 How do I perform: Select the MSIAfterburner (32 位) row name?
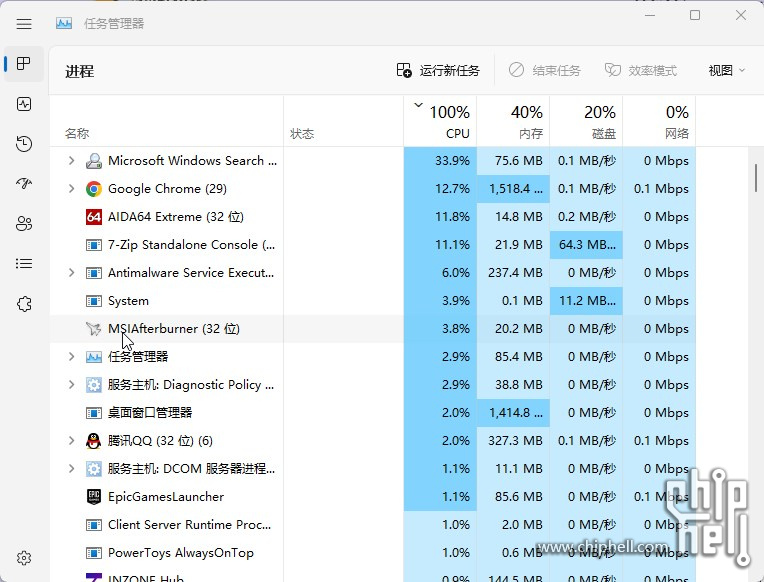pos(174,329)
